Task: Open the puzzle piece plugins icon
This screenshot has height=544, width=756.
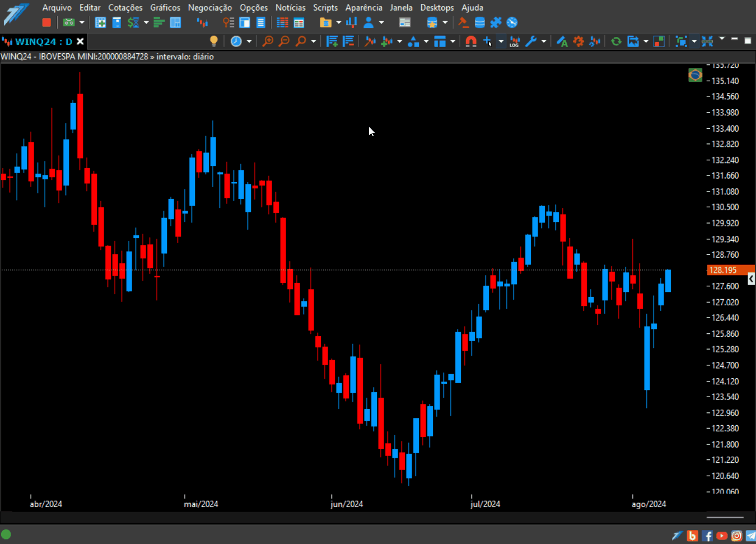Action: point(496,22)
